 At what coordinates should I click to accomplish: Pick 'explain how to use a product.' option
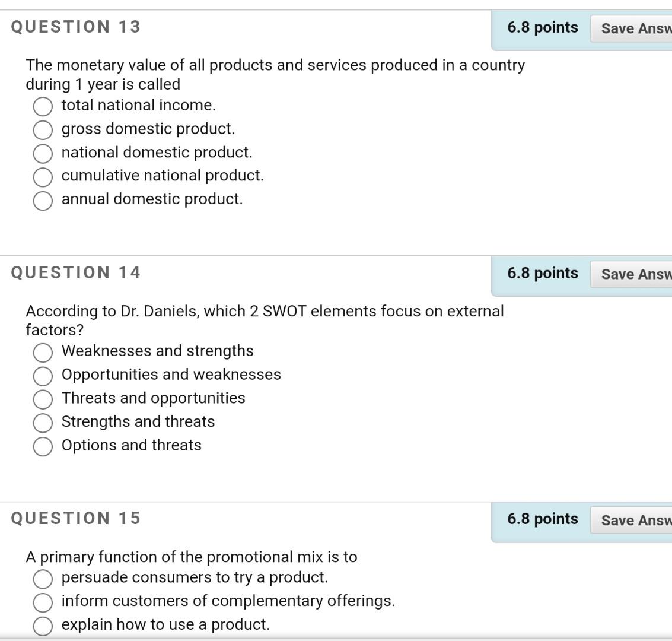(x=42, y=625)
